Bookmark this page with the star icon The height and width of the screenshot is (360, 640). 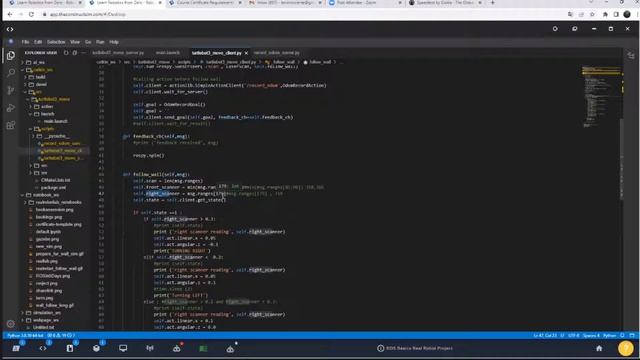coord(593,14)
